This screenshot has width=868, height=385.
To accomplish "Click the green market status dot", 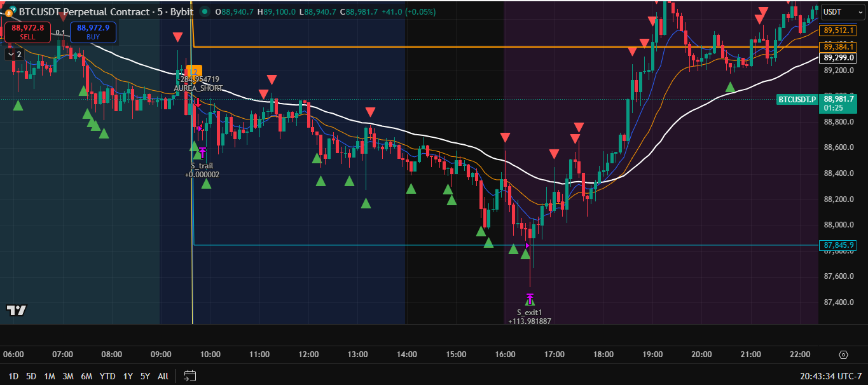I will [x=204, y=11].
